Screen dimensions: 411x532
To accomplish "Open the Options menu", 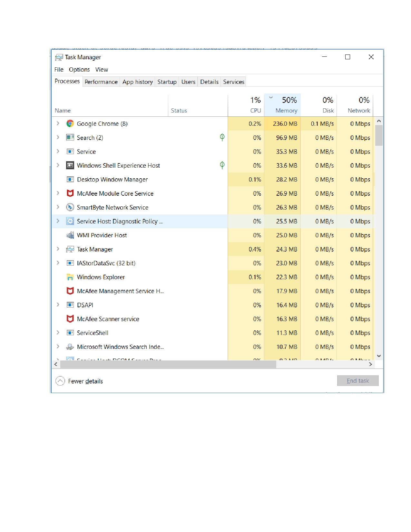I will (x=79, y=69).
